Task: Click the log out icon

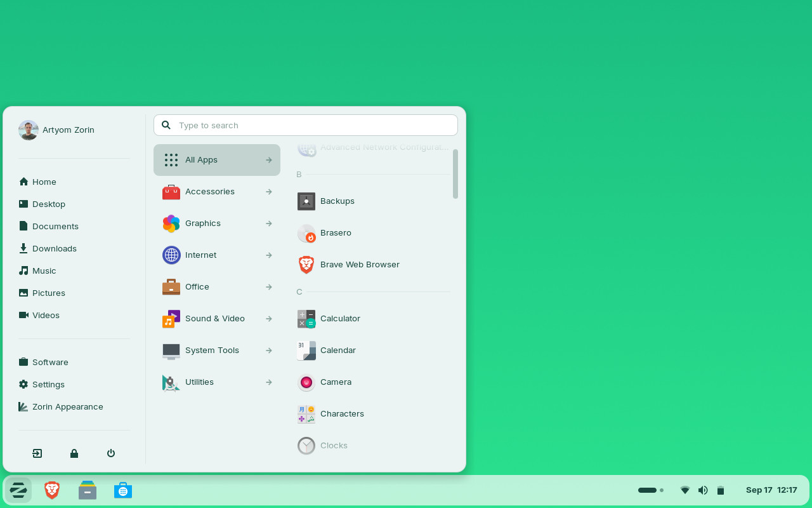Action: tap(37, 453)
